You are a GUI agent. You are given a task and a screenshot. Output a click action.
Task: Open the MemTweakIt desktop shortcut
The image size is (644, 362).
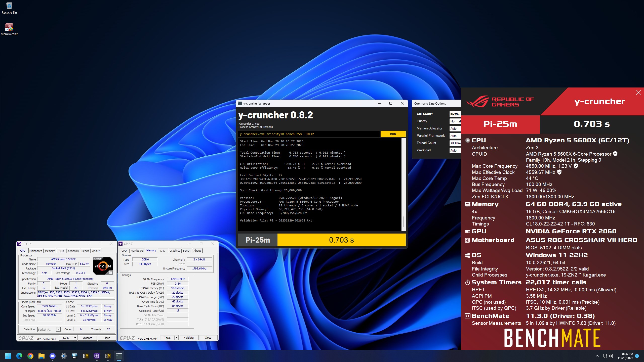(9, 29)
